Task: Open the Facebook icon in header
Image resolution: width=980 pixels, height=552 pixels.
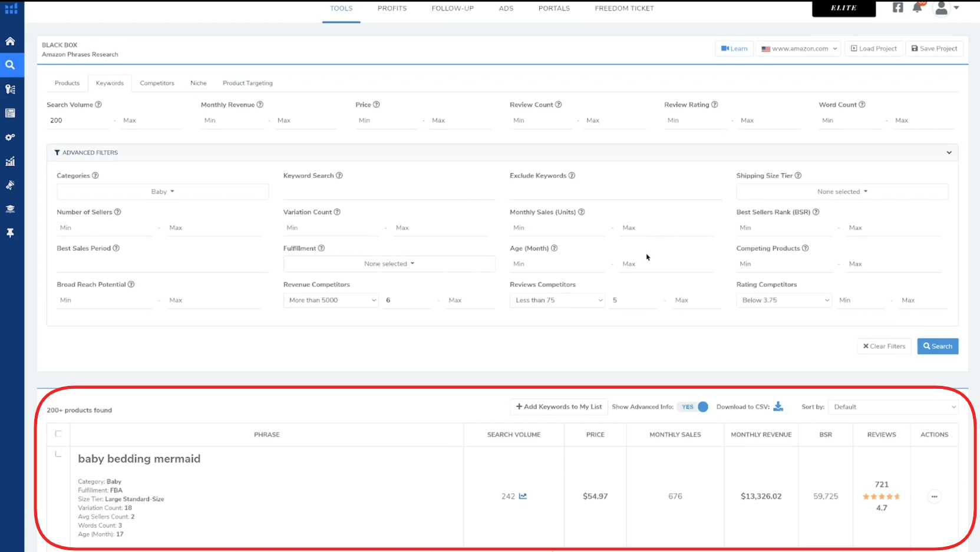Action: [x=897, y=8]
